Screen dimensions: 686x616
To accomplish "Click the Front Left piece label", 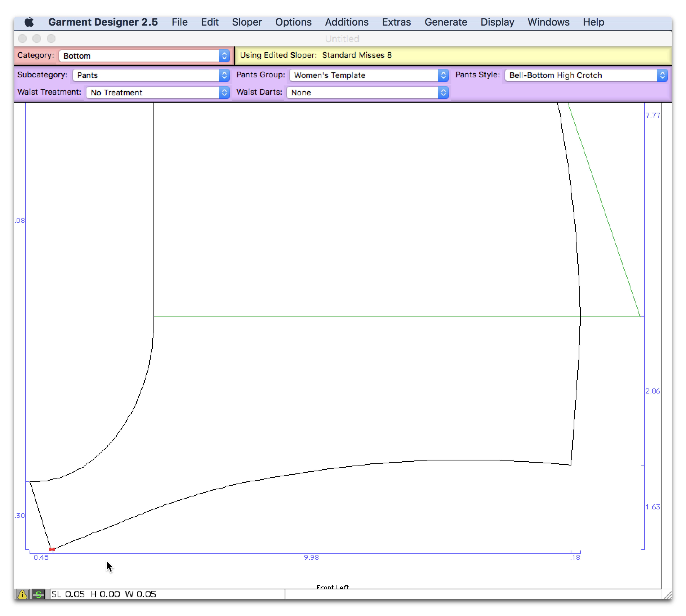I will tap(333, 587).
